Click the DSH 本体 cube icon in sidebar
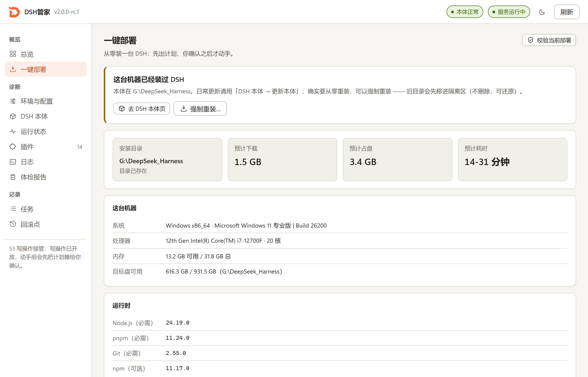The image size is (588, 377). coord(13,116)
